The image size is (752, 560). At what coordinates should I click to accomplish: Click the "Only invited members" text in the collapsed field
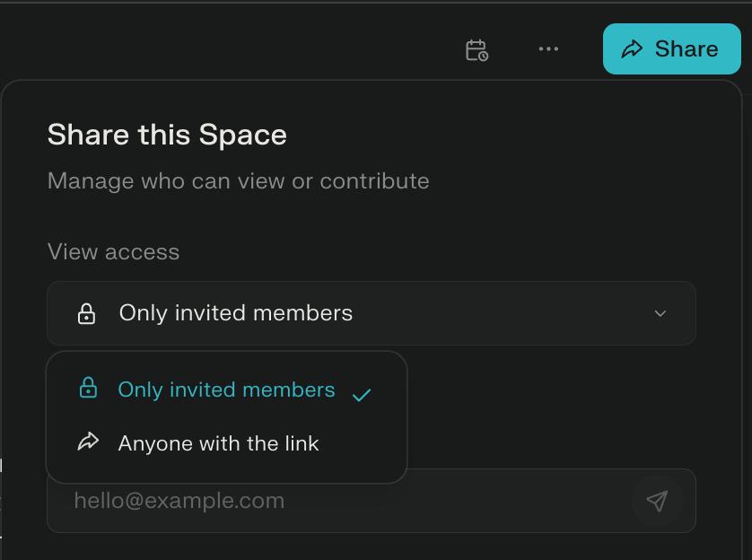[236, 313]
